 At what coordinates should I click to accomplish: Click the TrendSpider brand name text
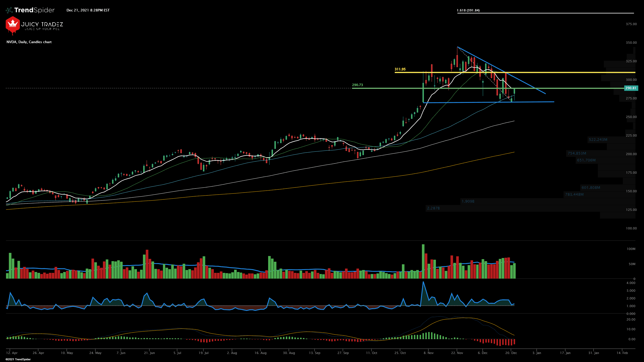pos(34,10)
